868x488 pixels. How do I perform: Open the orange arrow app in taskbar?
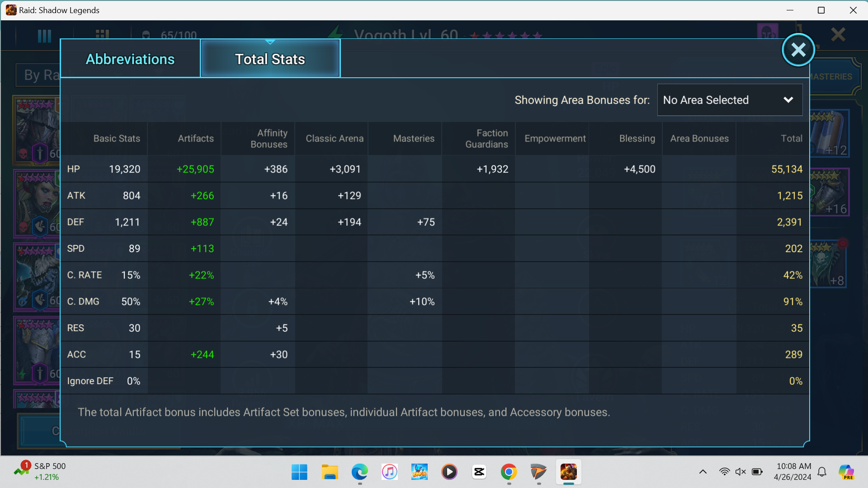[x=539, y=472]
